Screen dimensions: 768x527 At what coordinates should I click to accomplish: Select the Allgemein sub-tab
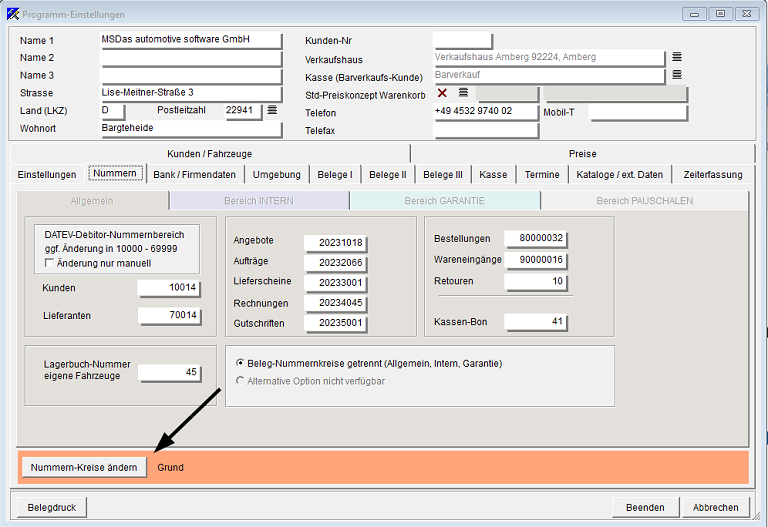(92, 201)
